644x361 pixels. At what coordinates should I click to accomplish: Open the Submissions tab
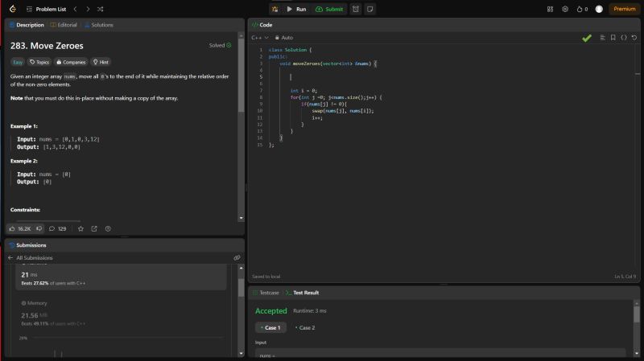(x=27, y=245)
